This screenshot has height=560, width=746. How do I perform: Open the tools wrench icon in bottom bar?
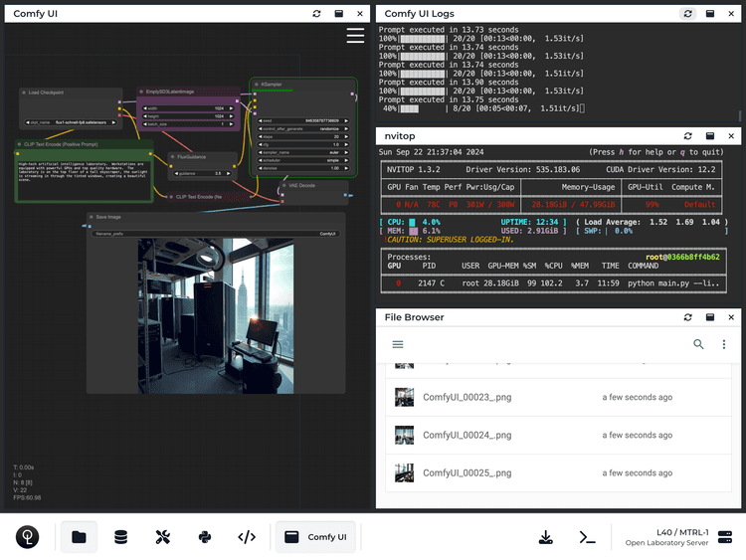click(163, 537)
